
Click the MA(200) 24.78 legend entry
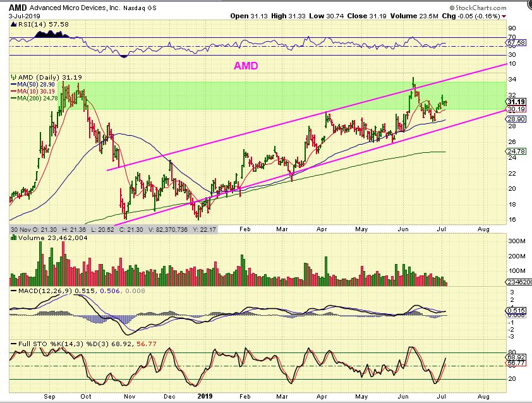tap(37, 99)
